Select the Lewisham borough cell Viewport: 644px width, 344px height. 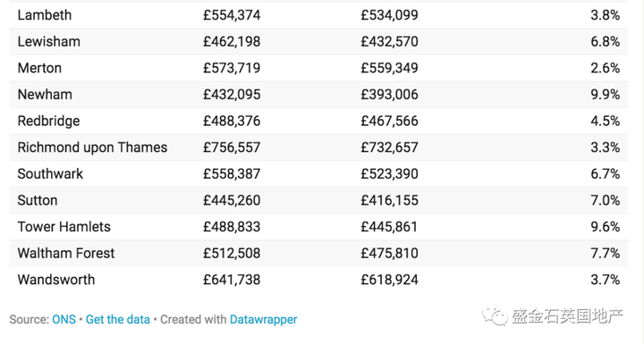click(49, 41)
